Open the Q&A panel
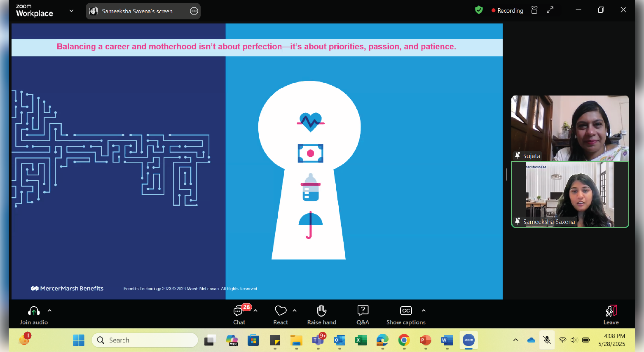This screenshot has height=352, width=644. (363, 315)
